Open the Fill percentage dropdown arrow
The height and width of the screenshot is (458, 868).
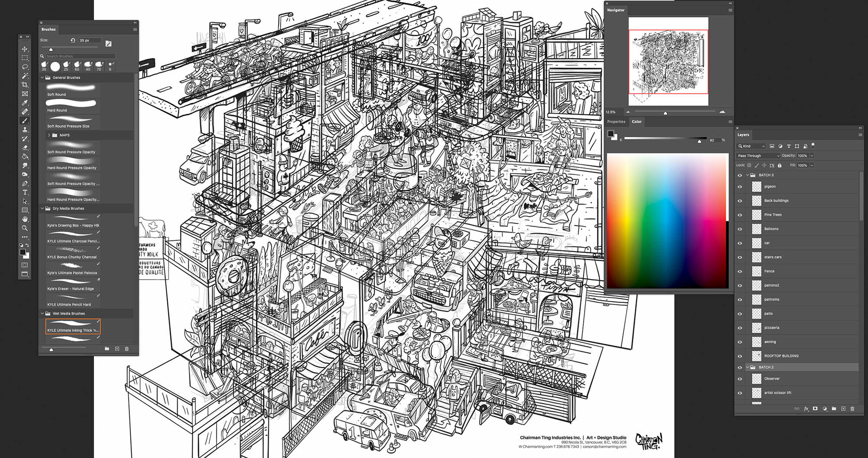pyautogui.click(x=812, y=166)
